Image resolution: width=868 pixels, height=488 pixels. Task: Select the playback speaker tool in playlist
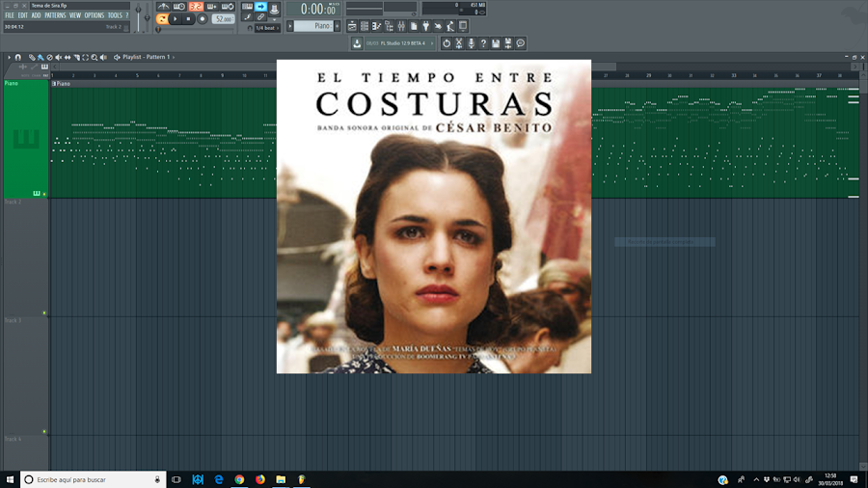click(103, 57)
